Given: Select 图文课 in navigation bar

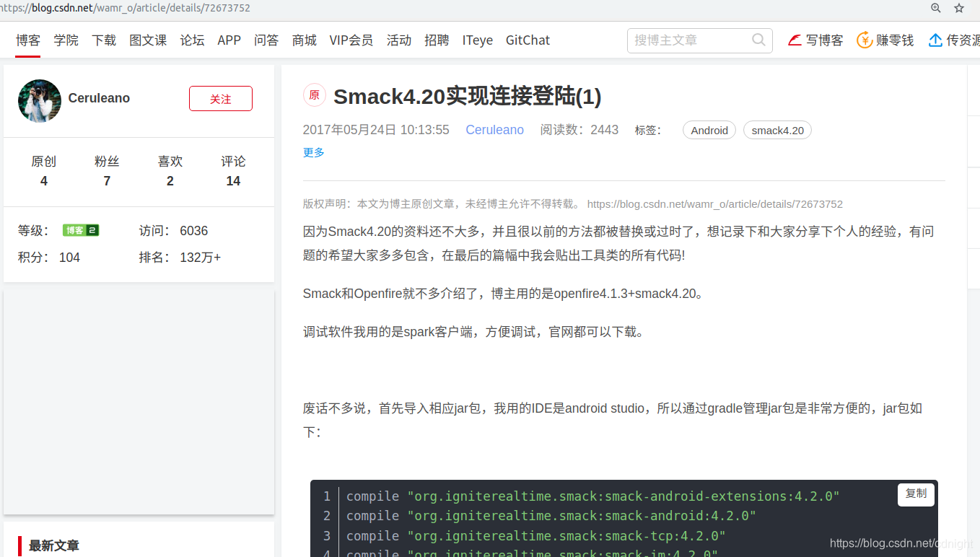Looking at the screenshot, I should point(148,40).
